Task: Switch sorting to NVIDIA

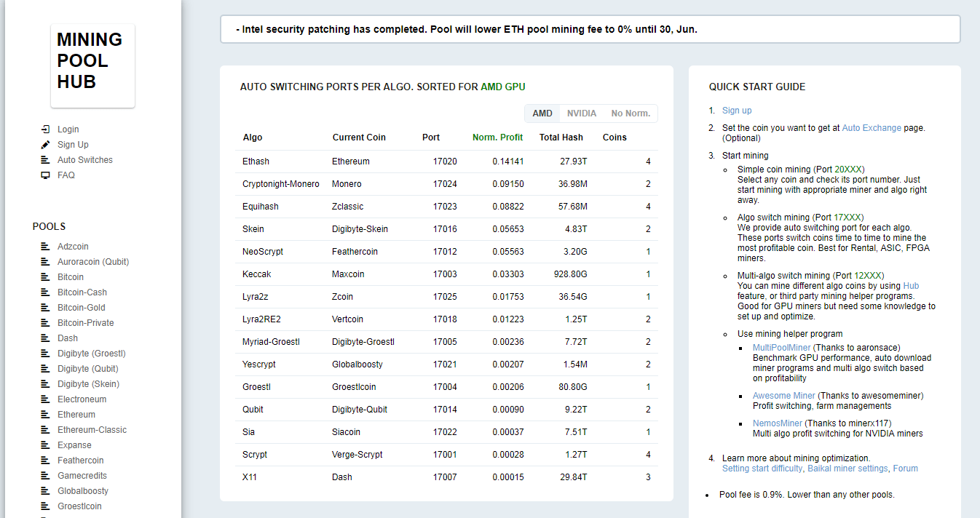Action: pos(582,113)
